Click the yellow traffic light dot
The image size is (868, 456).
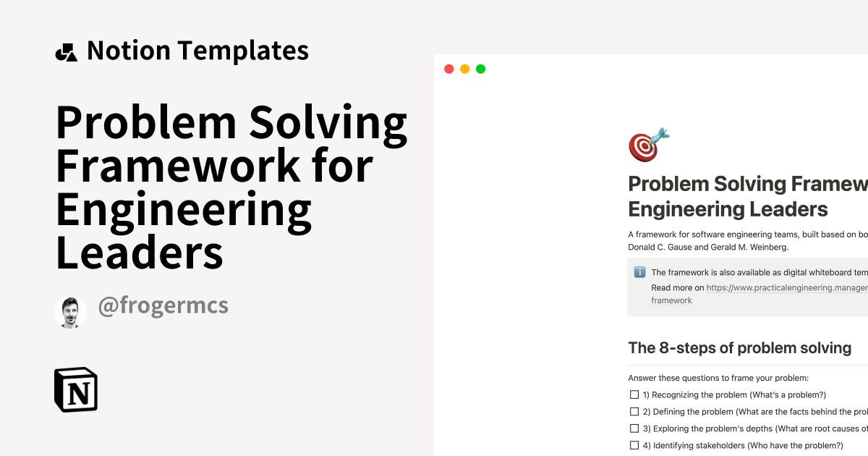tap(464, 68)
